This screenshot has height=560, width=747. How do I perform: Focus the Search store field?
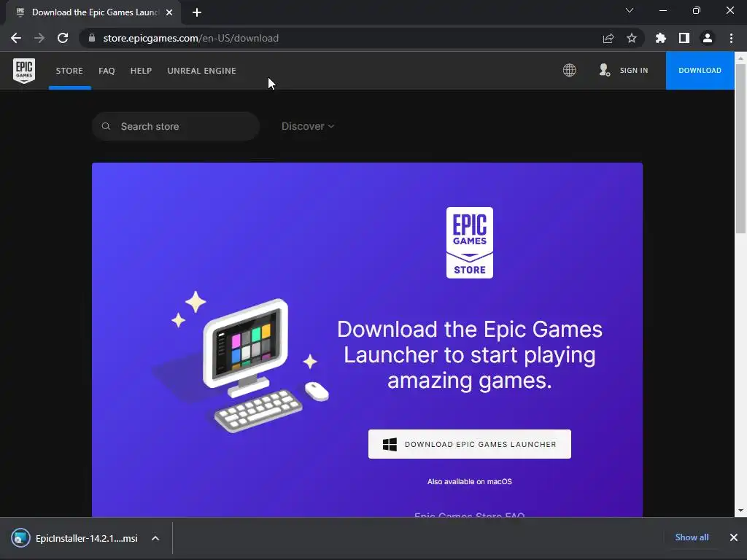pos(176,126)
